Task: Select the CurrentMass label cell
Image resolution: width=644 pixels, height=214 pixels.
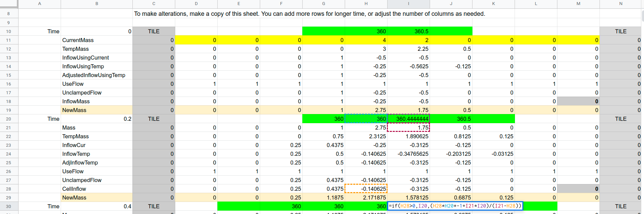Action: 97,40
